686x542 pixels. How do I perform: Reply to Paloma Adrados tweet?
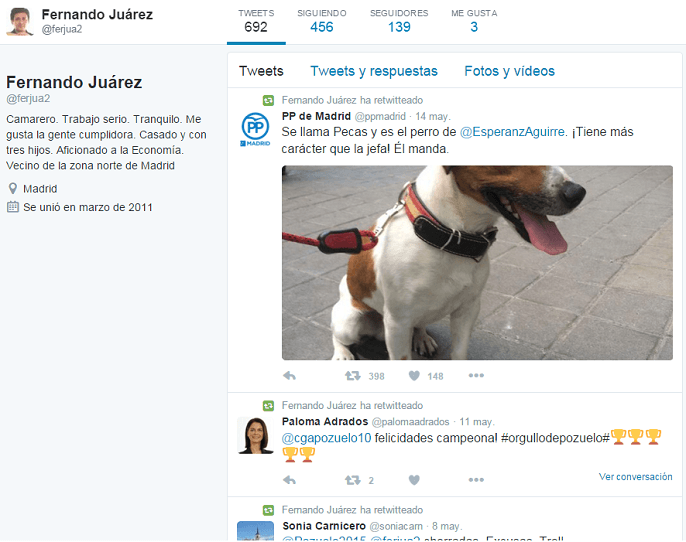pyautogui.click(x=290, y=480)
